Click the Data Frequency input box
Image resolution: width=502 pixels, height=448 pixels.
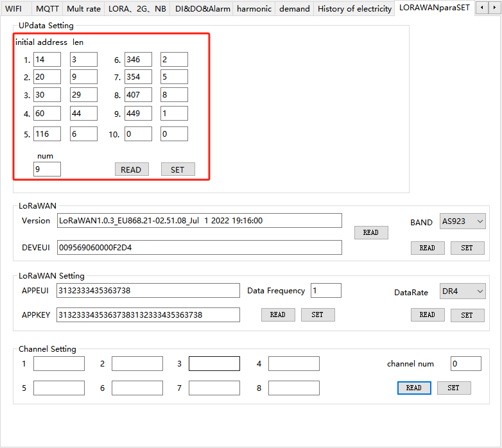[x=325, y=291]
